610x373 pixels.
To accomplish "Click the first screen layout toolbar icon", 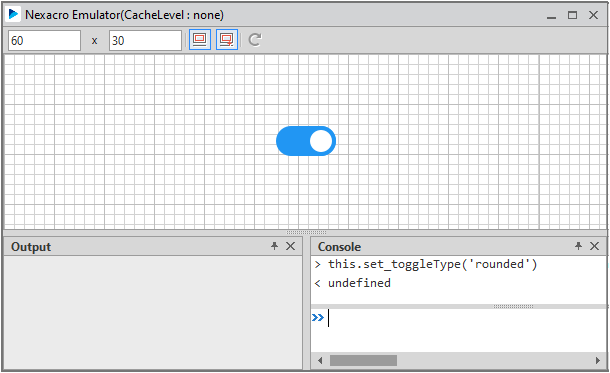I will pyautogui.click(x=200, y=40).
